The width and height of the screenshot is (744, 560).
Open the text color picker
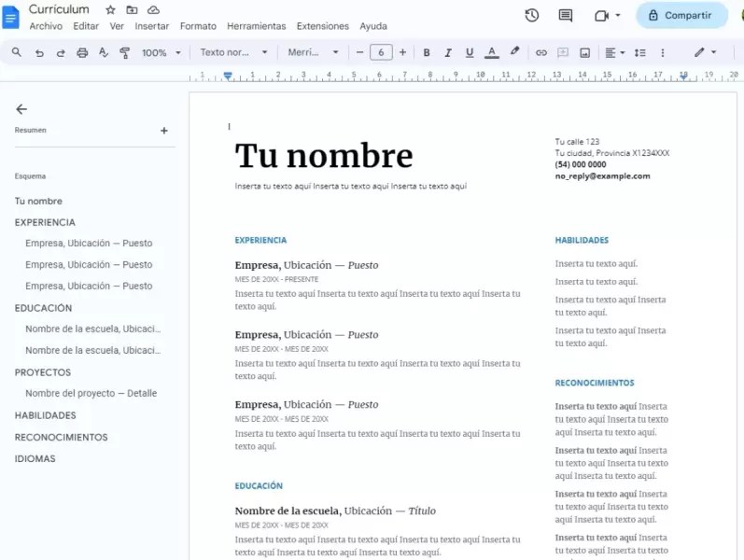[x=492, y=52]
